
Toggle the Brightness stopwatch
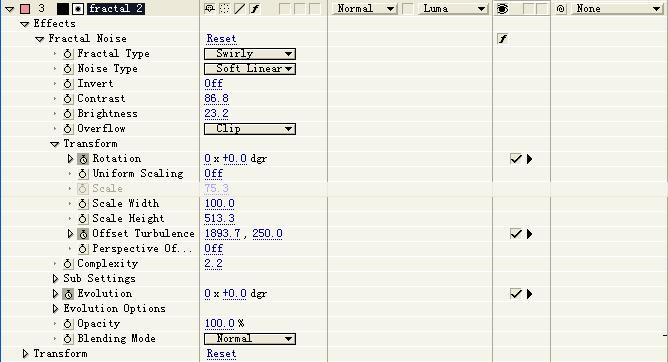pos(68,114)
